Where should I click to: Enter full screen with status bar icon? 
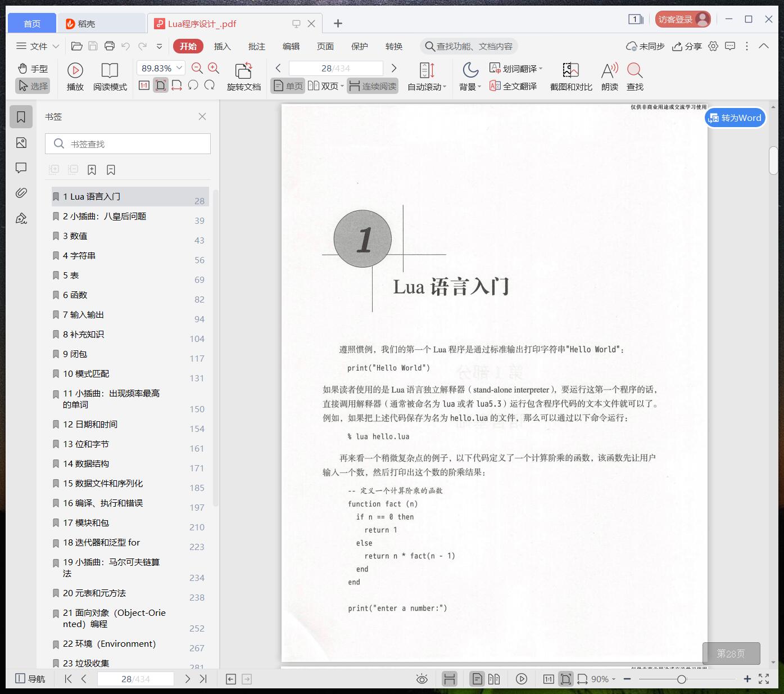coord(764,679)
